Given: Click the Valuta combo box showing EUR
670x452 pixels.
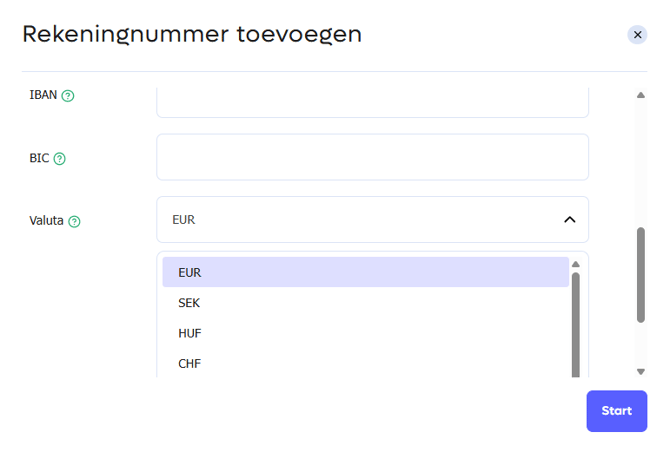Looking at the screenshot, I should [372, 220].
